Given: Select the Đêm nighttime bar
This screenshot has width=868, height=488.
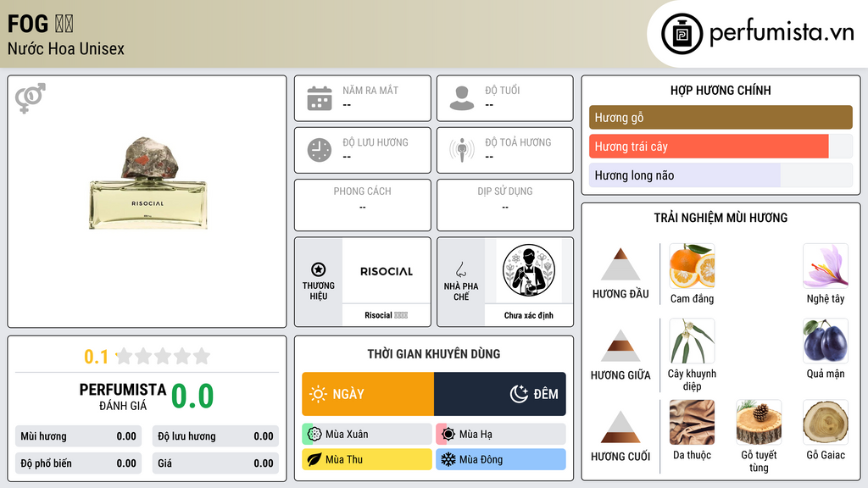Looking at the screenshot, I should pos(500,394).
